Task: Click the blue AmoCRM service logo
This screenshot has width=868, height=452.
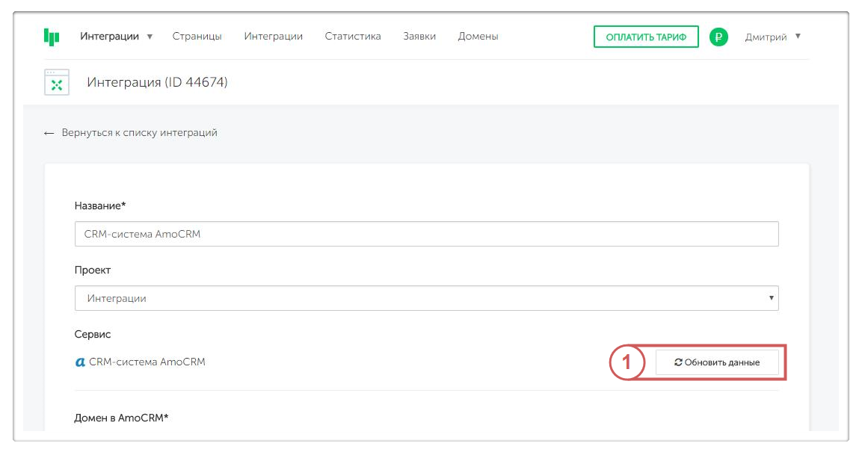Action: click(x=81, y=362)
